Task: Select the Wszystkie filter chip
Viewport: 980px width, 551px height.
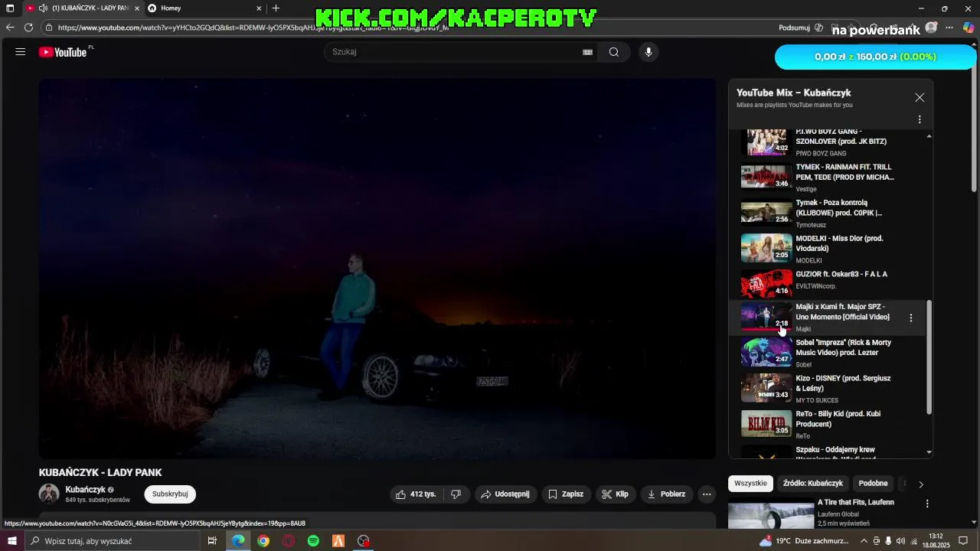Action: tap(750, 484)
